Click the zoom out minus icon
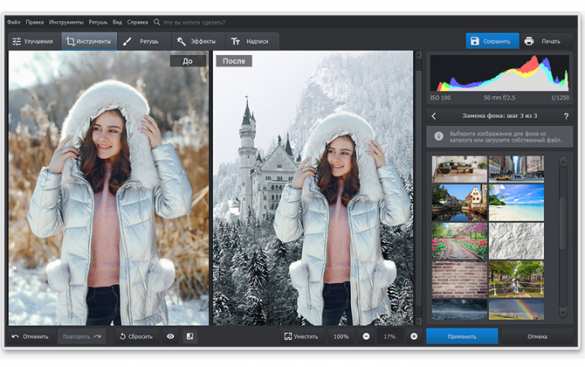Screen dimensions: 585x367 tap(366, 336)
